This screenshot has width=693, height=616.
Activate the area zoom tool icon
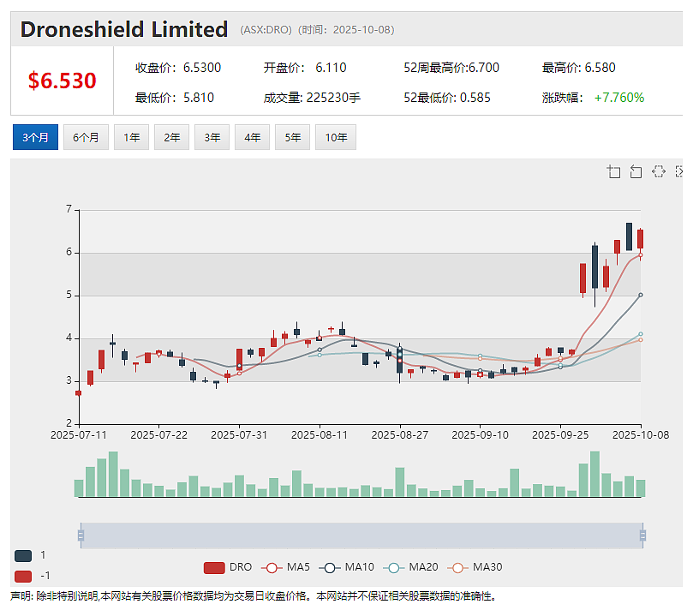613,171
